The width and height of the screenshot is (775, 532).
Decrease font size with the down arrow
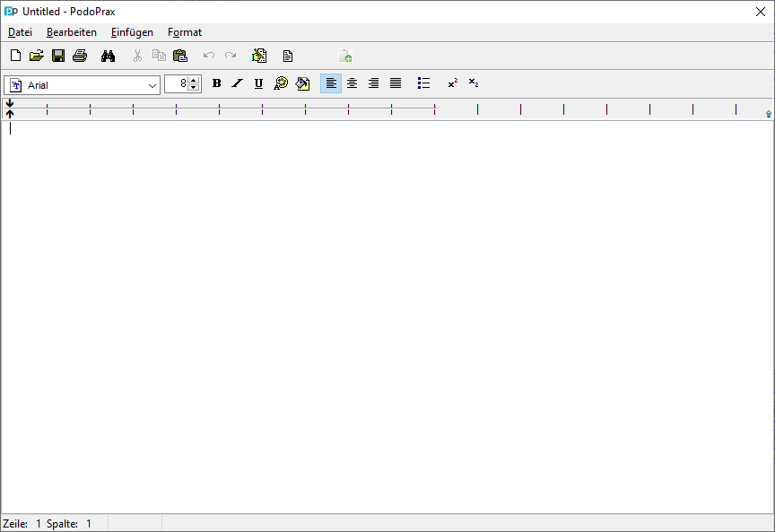click(194, 88)
